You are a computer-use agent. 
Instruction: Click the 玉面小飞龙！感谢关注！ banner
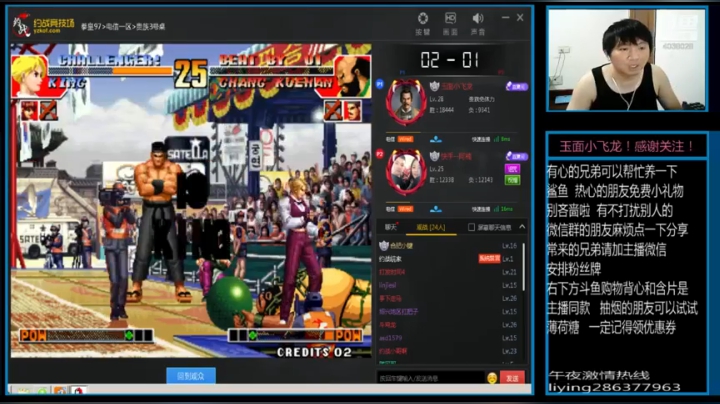[x=627, y=146]
